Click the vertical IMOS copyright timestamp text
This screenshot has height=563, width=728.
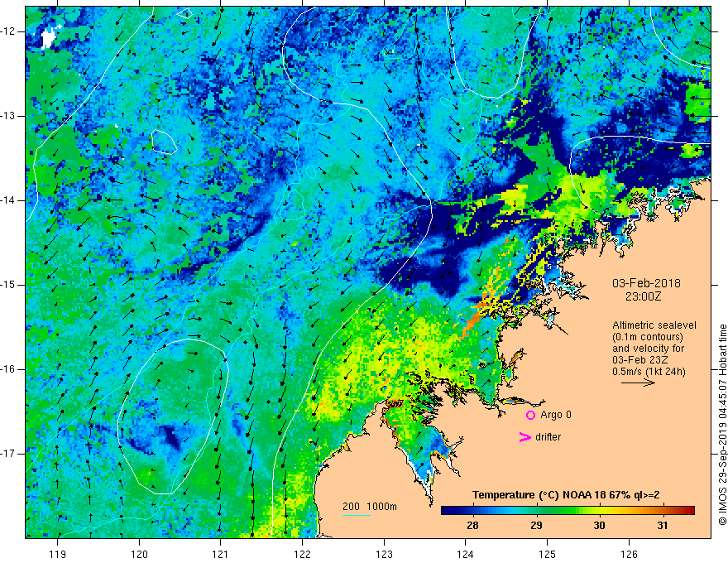[x=722, y=425]
